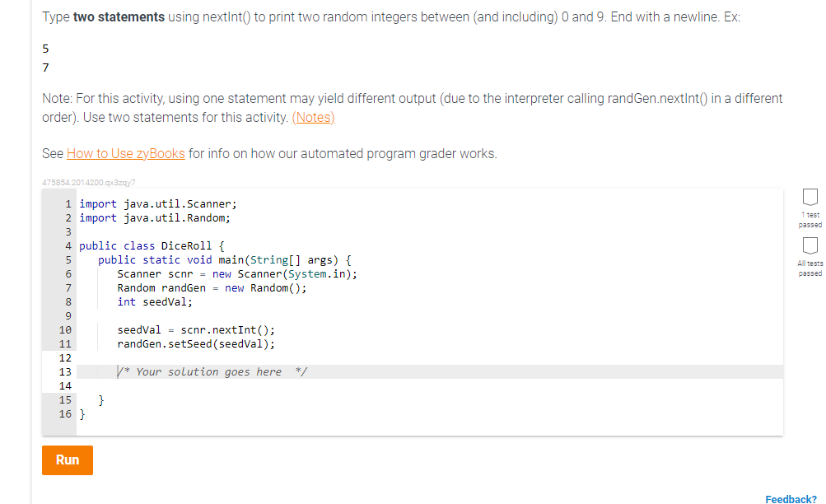Click the "Feedback?" link

(790, 498)
